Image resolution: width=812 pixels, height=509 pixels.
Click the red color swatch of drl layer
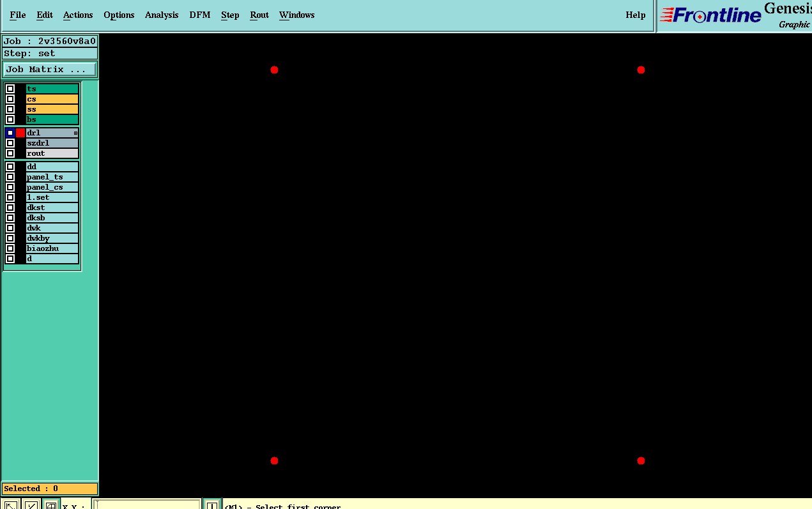click(20, 133)
